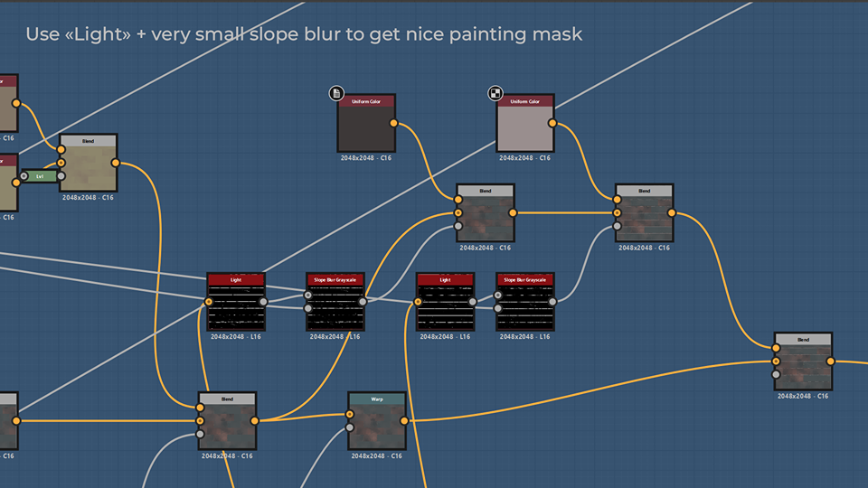Click the 'Use «Light» + very small slope blur' comment
Viewport: 868px width, 488px height.
pos(304,34)
